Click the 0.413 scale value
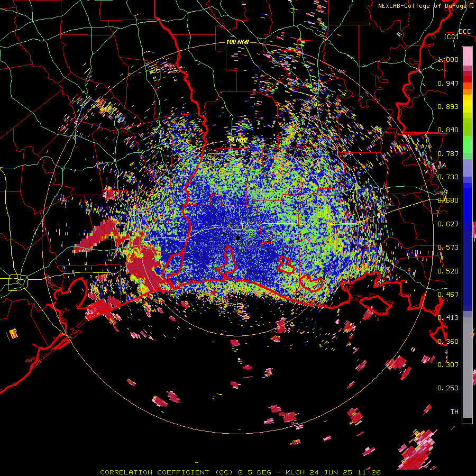Screen dimensions: 476x476 point(448,318)
